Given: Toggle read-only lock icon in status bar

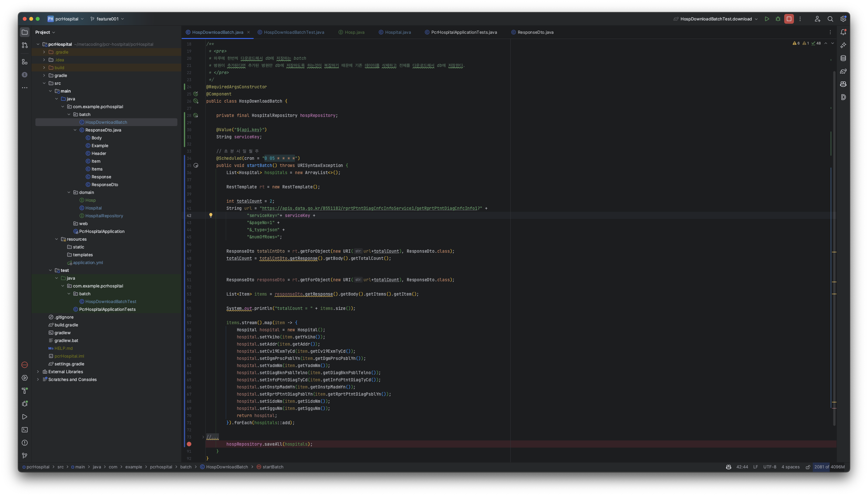Looking at the screenshot, I should pyautogui.click(x=808, y=467).
